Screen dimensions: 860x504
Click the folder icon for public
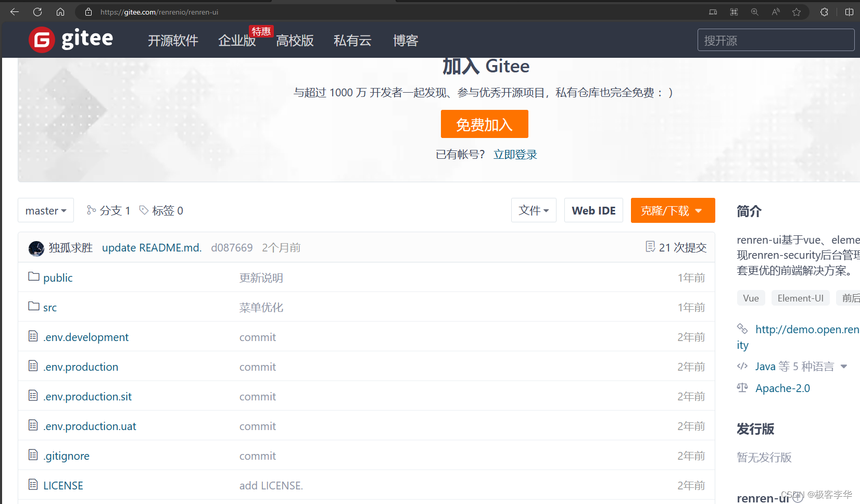point(34,276)
